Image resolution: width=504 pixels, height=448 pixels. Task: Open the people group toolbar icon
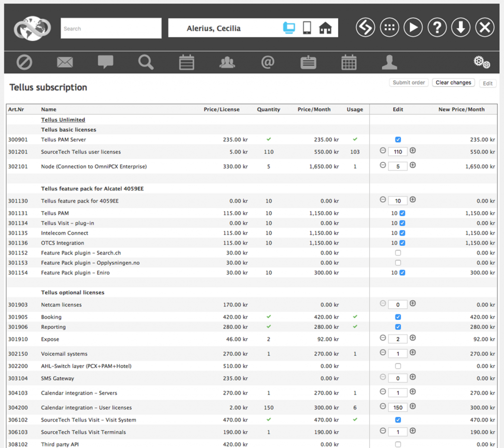(x=227, y=62)
